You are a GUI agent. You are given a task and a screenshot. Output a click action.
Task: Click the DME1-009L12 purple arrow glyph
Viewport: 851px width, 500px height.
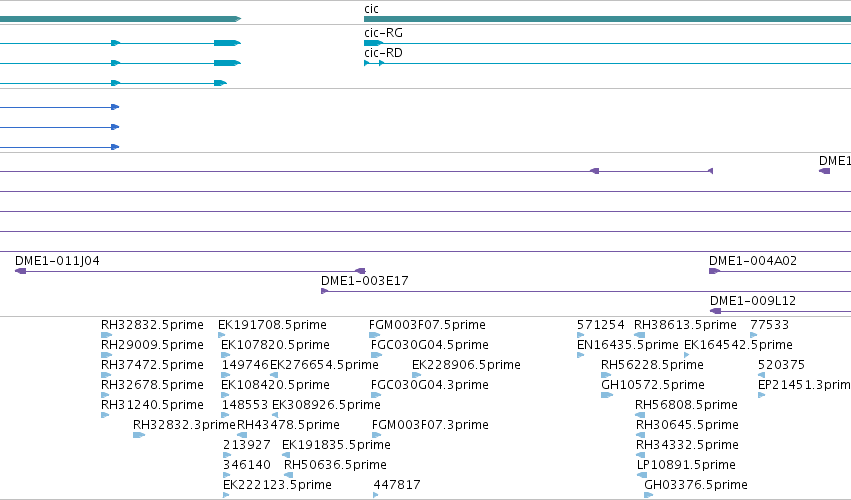[715, 311]
